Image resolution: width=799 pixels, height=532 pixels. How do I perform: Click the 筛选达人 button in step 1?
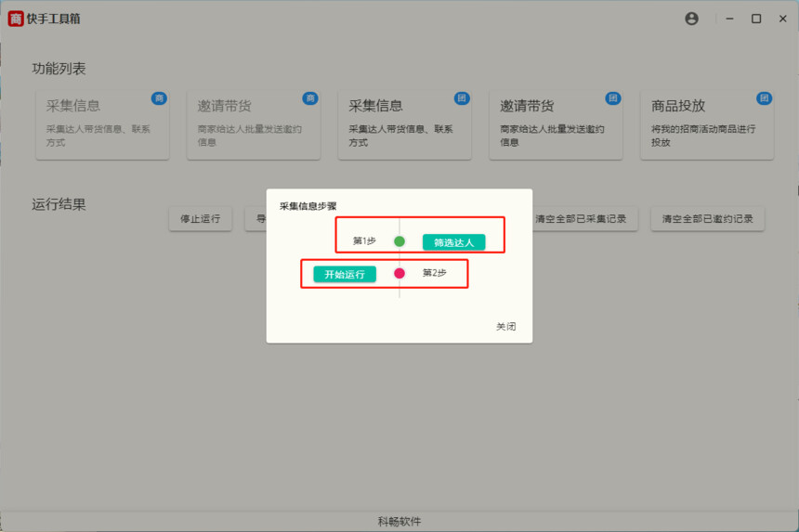pos(453,242)
